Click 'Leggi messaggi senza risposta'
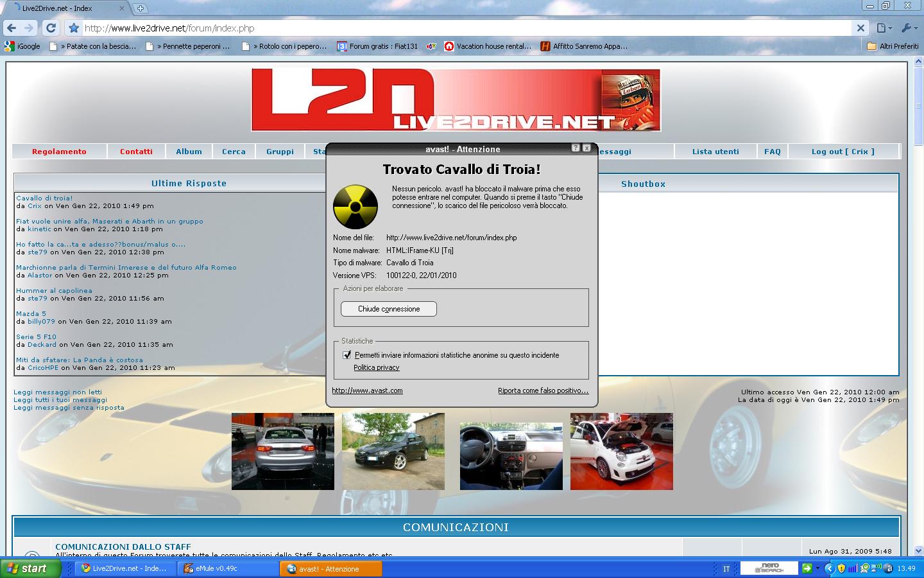The width and height of the screenshot is (924, 578). pos(69,407)
